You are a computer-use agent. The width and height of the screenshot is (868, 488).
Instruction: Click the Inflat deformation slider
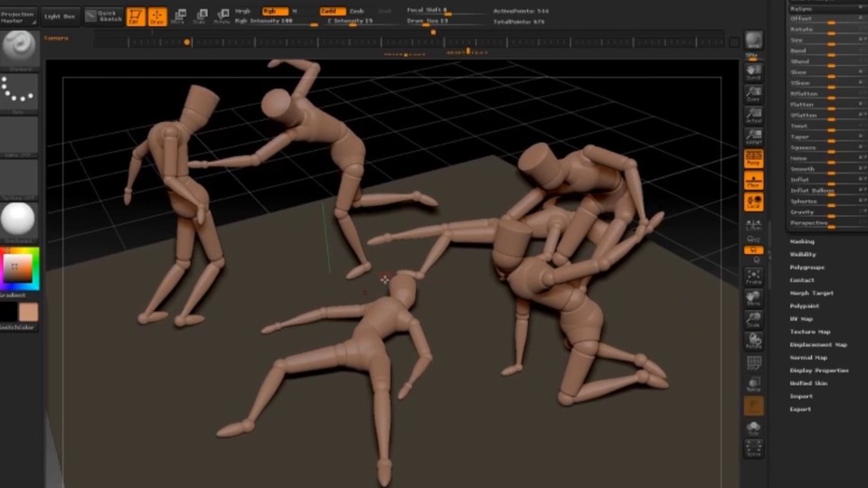pos(825,180)
